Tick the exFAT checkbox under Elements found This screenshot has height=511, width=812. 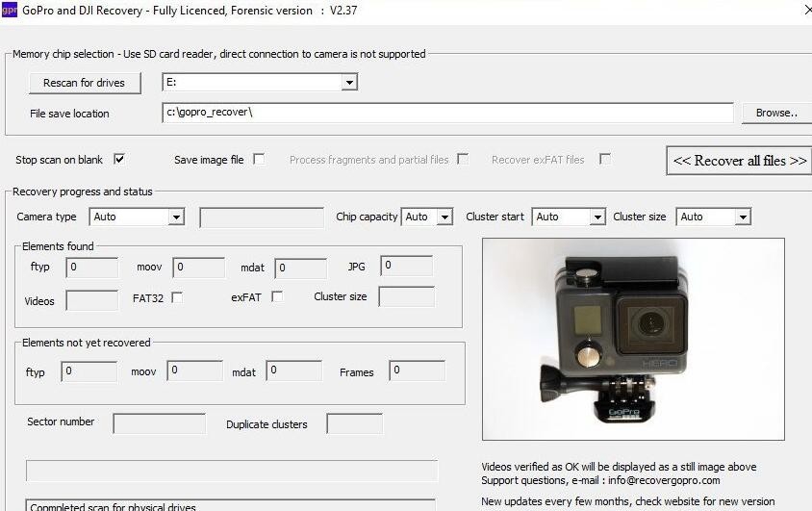coord(278,296)
